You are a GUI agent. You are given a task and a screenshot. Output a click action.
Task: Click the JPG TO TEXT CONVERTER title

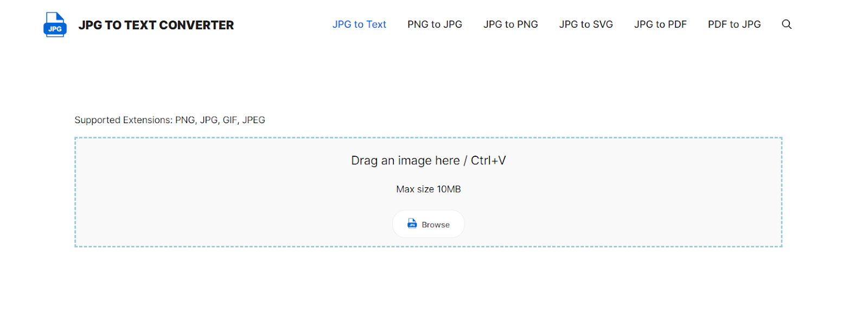(x=156, y=25)
